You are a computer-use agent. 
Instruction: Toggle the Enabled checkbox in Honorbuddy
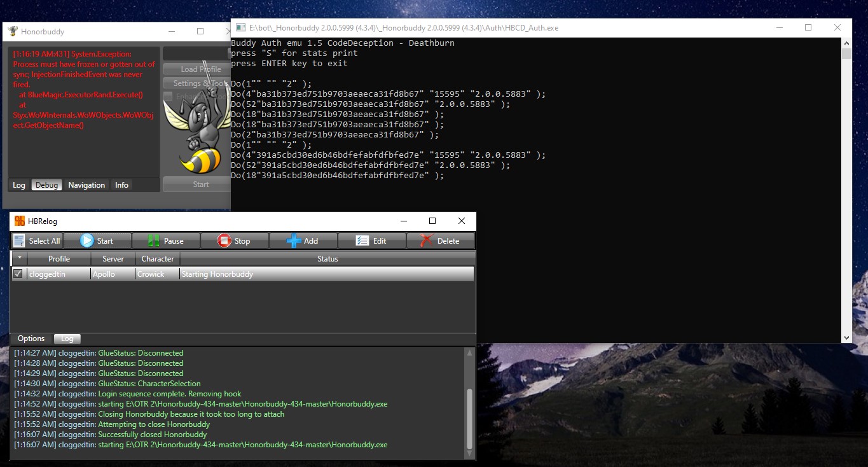[168, 96]
